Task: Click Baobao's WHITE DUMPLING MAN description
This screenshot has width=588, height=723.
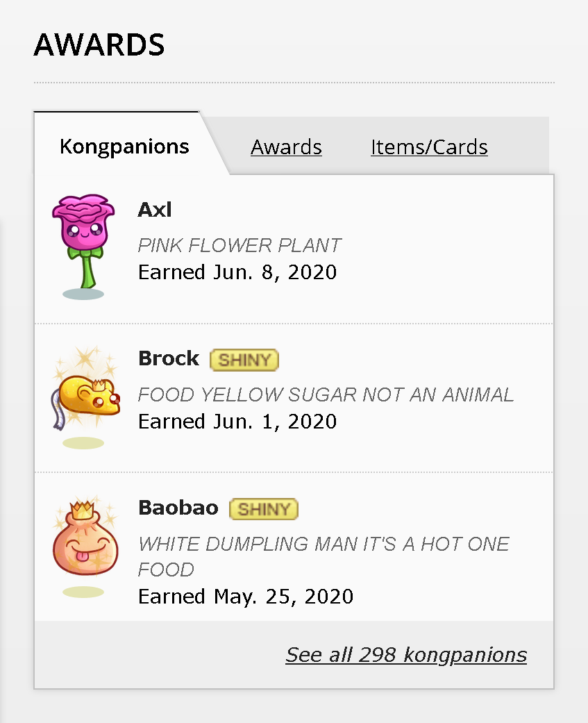Action: coord(324,544)
